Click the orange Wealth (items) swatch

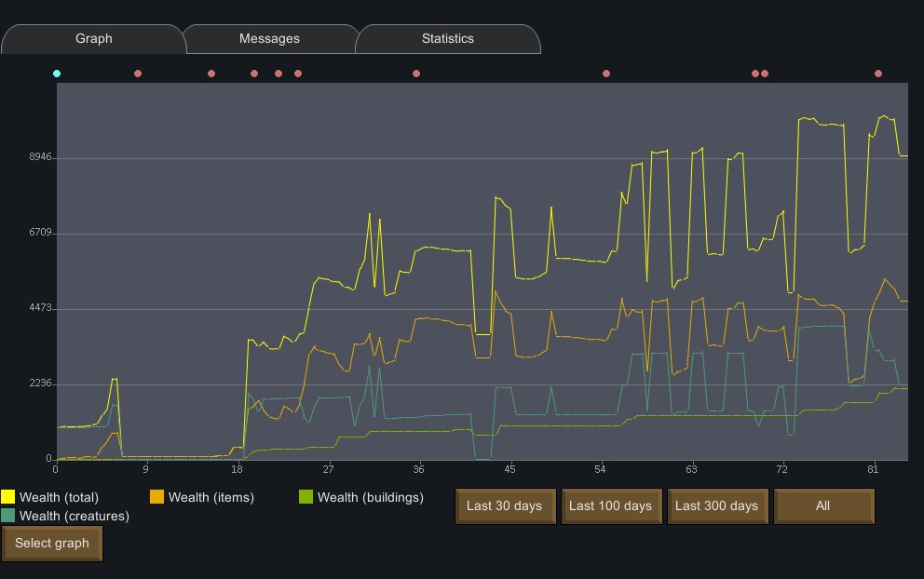pos(156,496)
